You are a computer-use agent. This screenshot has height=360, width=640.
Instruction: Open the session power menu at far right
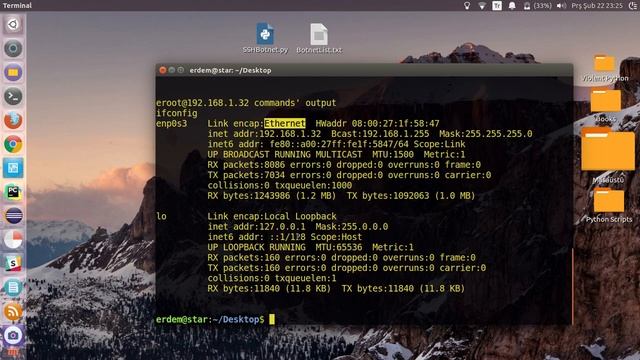click(x=633, y=5)
